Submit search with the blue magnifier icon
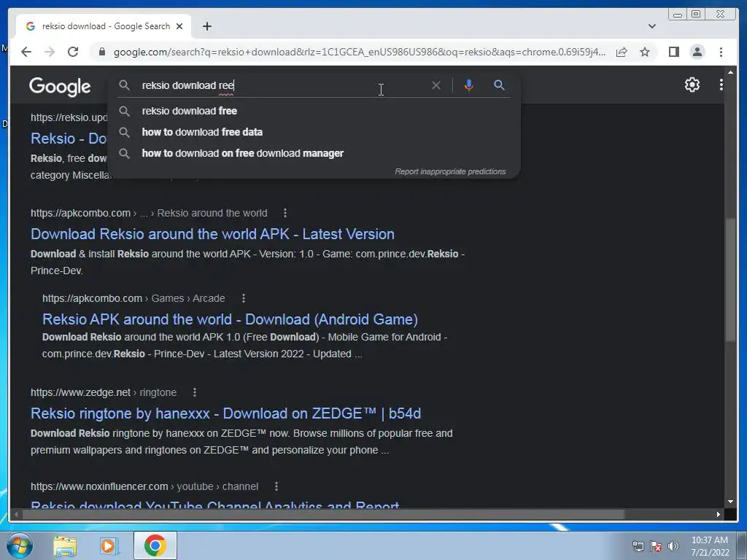This screenshot has height=560, width=747. pyautogui.click(x=499, y=85)
